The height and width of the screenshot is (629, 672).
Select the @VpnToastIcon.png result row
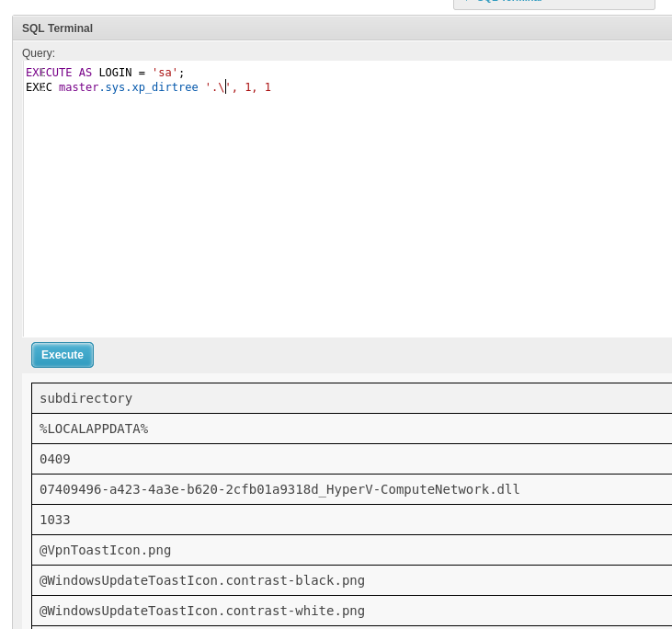tap(105, 550)
